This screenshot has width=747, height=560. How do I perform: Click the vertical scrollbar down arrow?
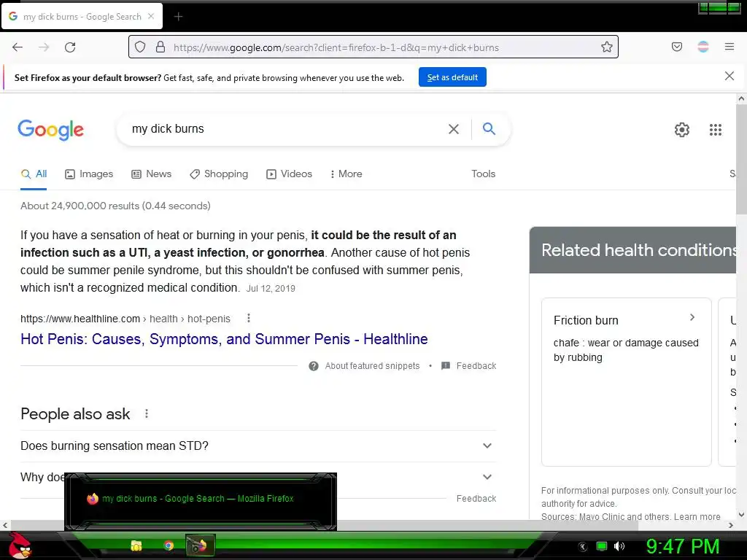coord(741,514)
